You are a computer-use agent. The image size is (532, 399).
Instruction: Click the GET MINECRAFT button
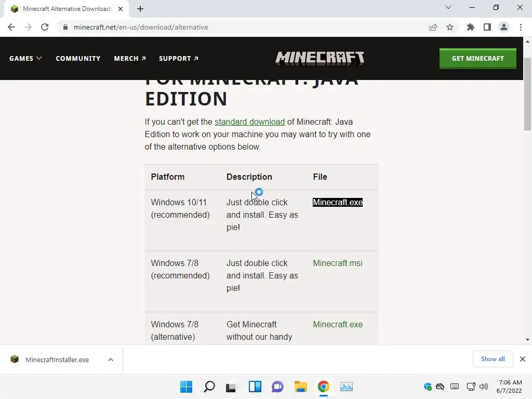pyautogui.click(x=478, y=58)
